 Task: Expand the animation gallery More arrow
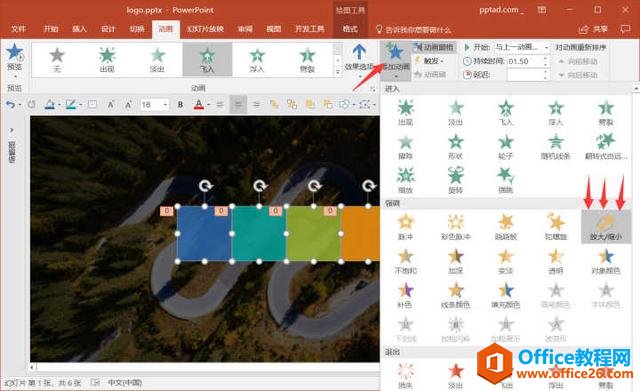pyautogui.click(x=337, y=72)
